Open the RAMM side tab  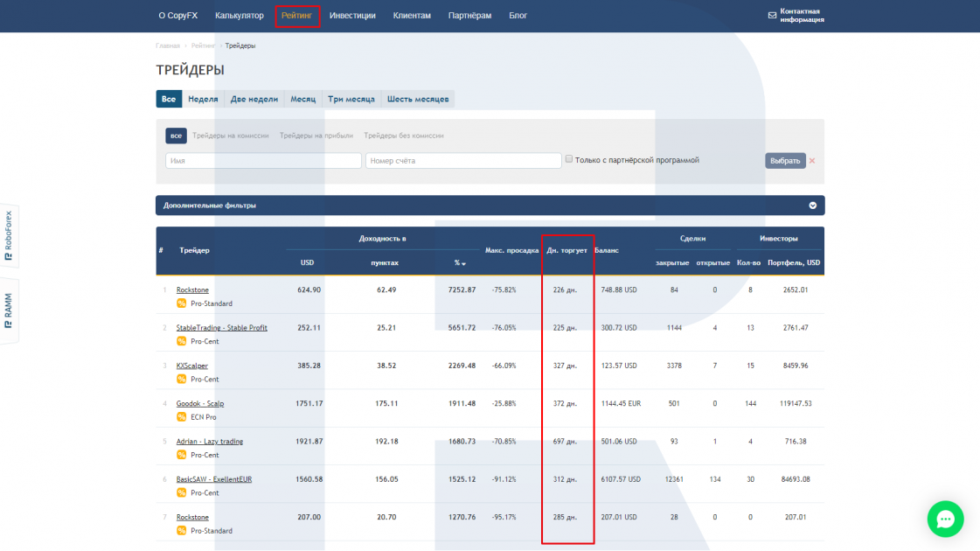[9, 310]
